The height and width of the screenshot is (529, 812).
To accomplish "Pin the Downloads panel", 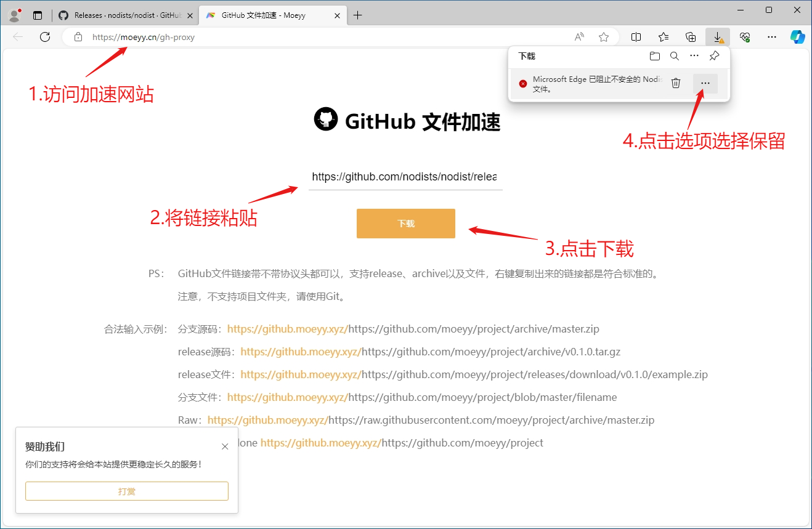I will click(714, 56).
